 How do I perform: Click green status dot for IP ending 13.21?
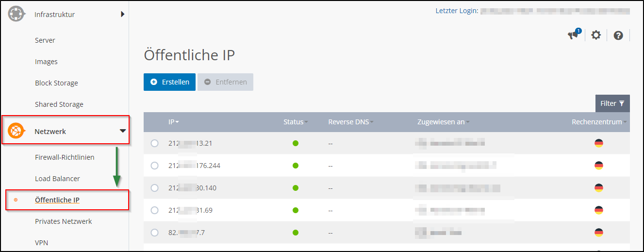click(x=296, y=143)
